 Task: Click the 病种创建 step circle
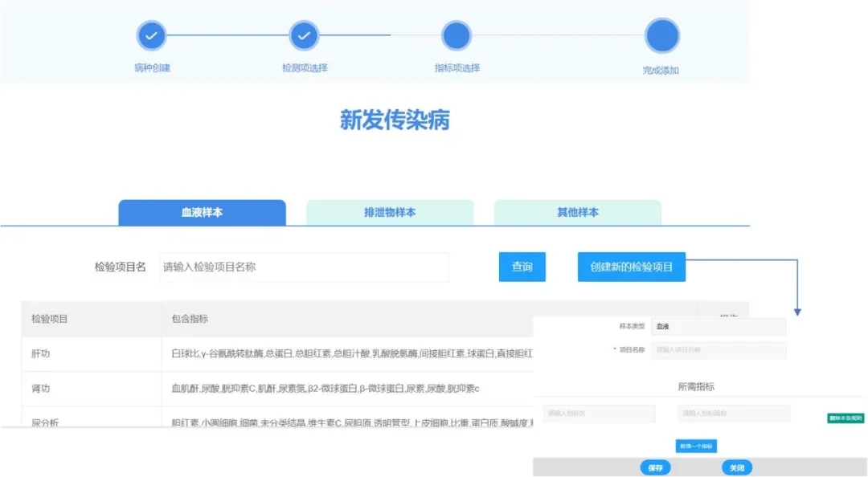pyautogui.click(x=151, y=35)
